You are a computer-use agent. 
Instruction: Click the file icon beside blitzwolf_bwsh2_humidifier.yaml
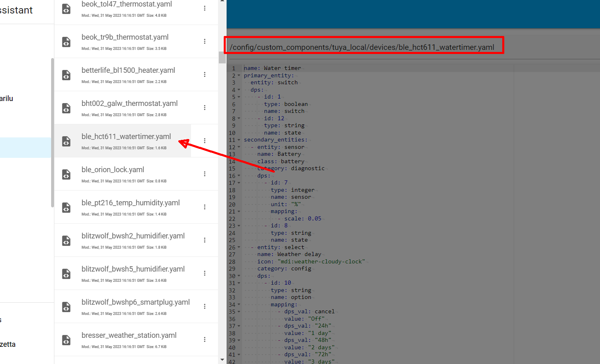pos(66,240)
